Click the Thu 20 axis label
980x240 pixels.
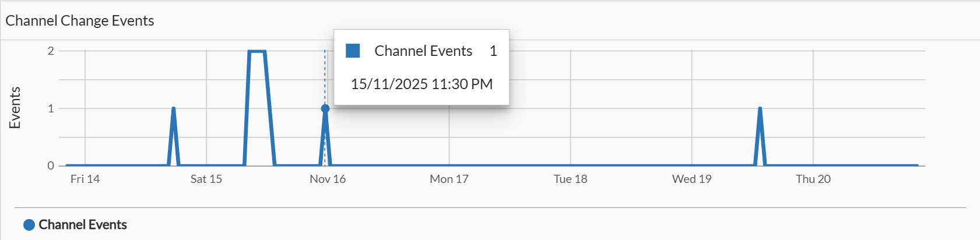click(x=813, y=179)
